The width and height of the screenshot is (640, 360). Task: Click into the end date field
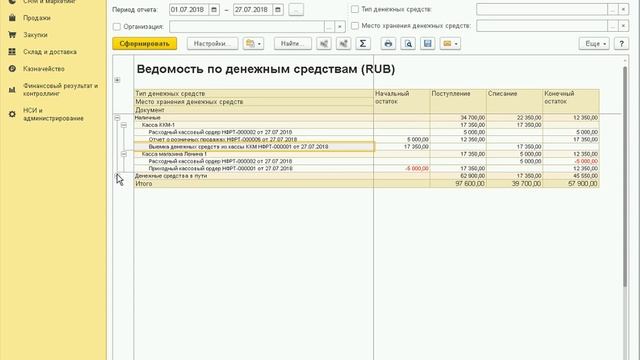click(253, 9)
